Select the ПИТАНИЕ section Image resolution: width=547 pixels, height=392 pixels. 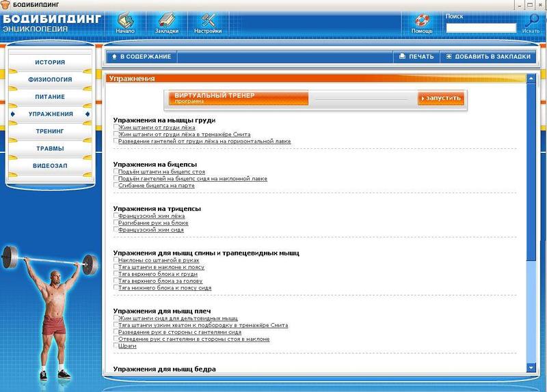tap(50, 97)
